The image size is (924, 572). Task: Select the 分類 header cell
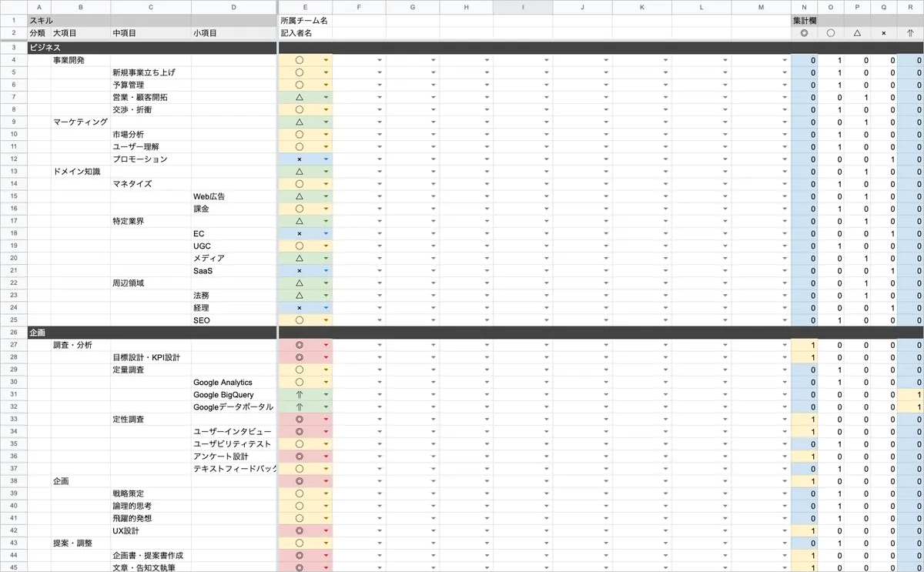(x=39, y=33)
